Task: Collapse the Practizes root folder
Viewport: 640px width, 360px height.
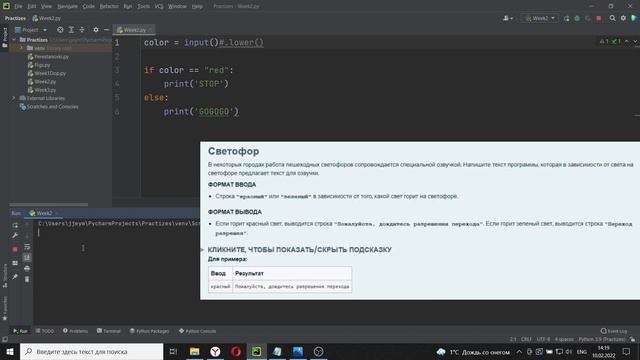Action: point(14,40)
